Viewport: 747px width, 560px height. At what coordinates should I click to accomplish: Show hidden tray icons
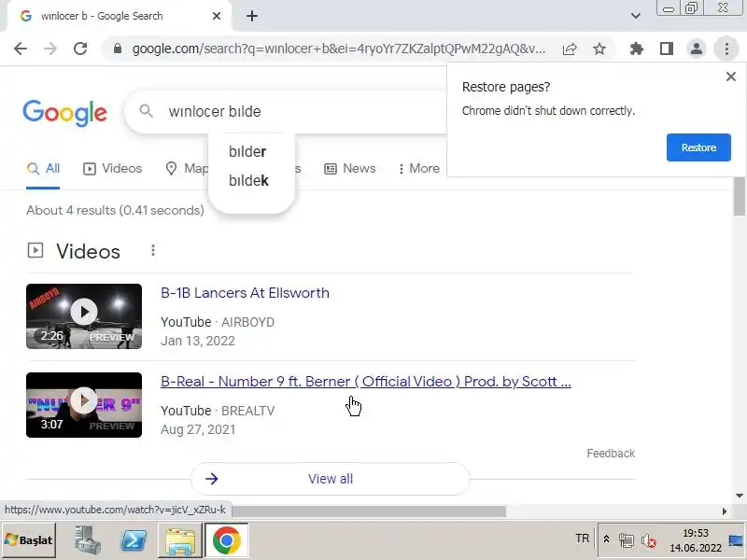[x=606, y=539]
